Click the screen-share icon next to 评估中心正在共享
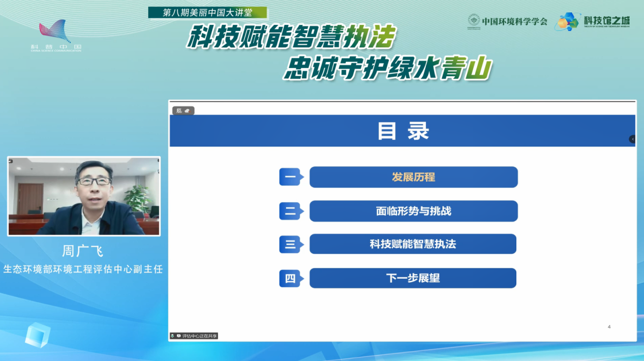Screen dimensions: 644x361 point(178,335)
